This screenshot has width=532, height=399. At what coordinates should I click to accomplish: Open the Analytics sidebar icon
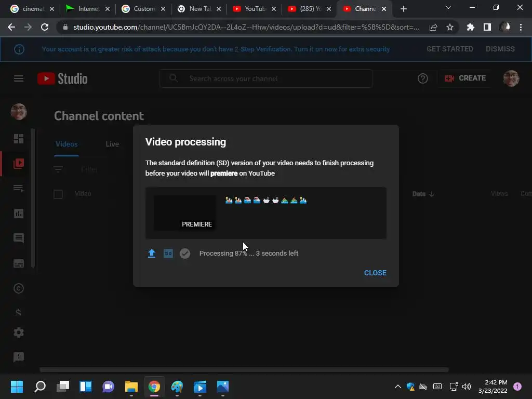19,214
